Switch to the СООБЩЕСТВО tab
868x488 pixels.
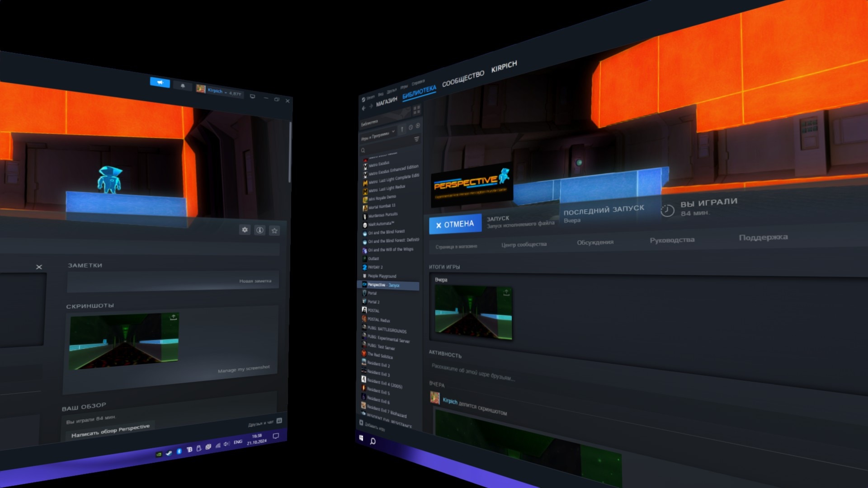pyautogui.click(x=463, y=79)
